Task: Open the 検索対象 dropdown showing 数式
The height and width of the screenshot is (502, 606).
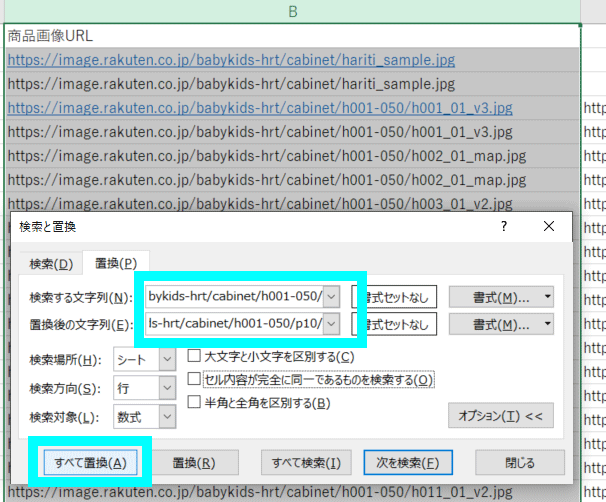Action: point(145,416)
